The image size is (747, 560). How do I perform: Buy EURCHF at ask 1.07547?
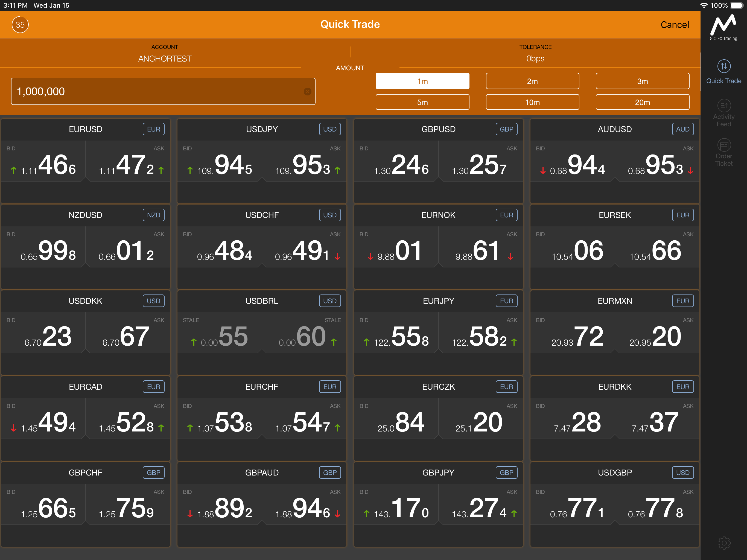click(304, 418)
